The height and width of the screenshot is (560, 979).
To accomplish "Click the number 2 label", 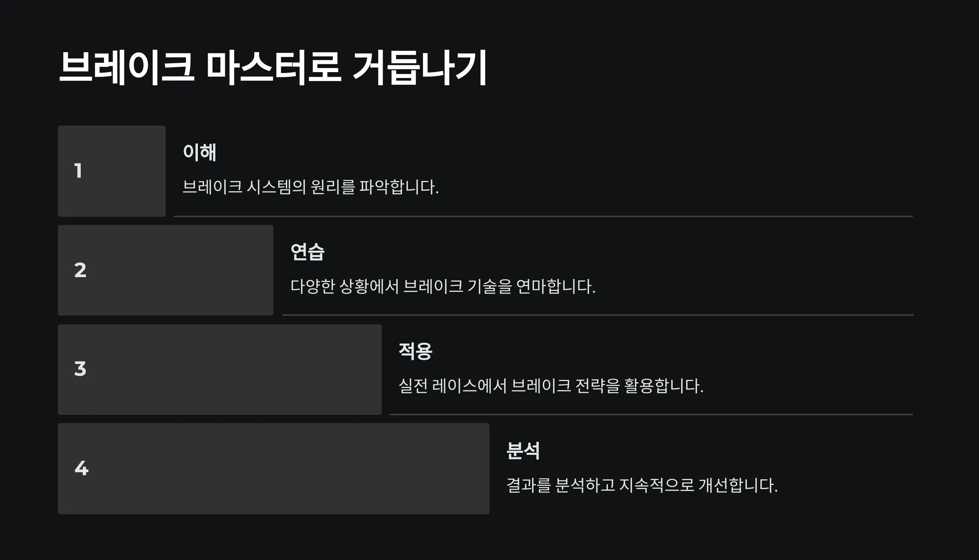I will pyautogui.click(x=80, y=270).
